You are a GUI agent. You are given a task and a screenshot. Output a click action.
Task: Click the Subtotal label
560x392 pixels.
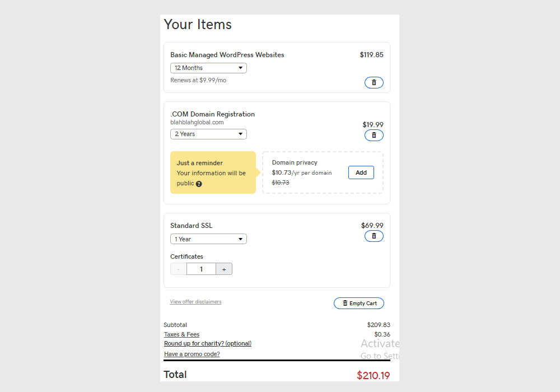pyautogui.click(x=175, y=325)
